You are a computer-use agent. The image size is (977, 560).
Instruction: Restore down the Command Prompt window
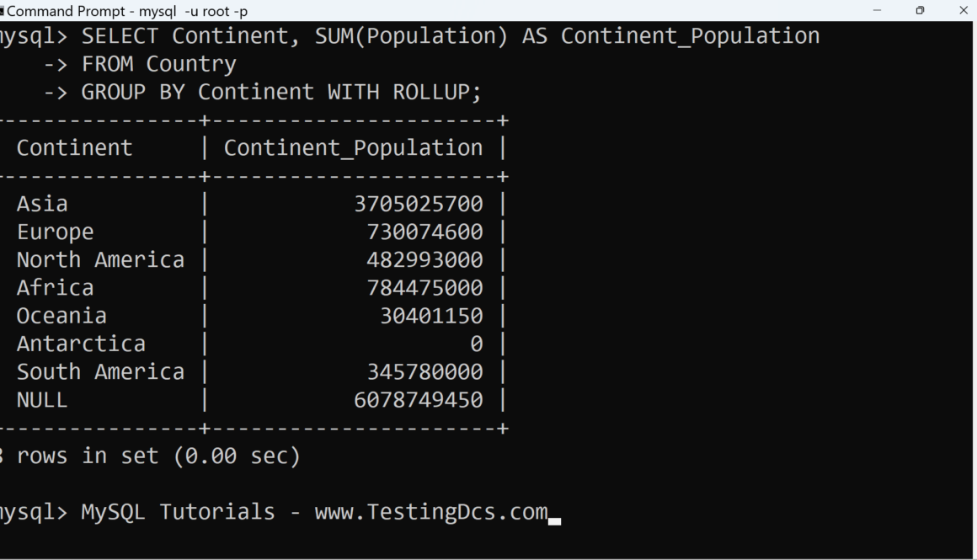click(x=920, y=11)
